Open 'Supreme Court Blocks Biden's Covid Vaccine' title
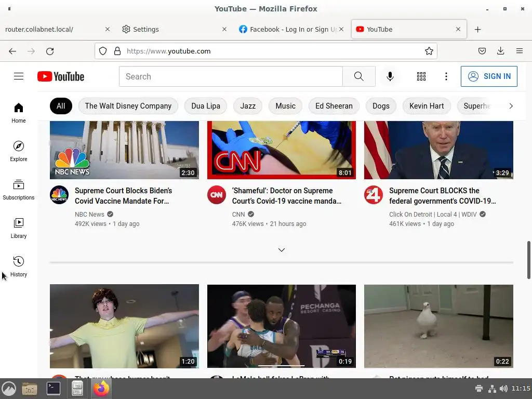532x399 pixels. coord(124,196)
